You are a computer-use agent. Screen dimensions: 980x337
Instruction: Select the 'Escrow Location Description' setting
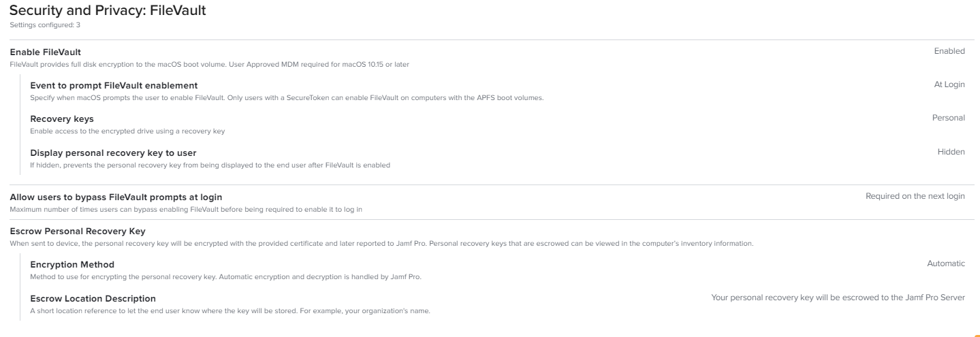[x=93, y=298]
